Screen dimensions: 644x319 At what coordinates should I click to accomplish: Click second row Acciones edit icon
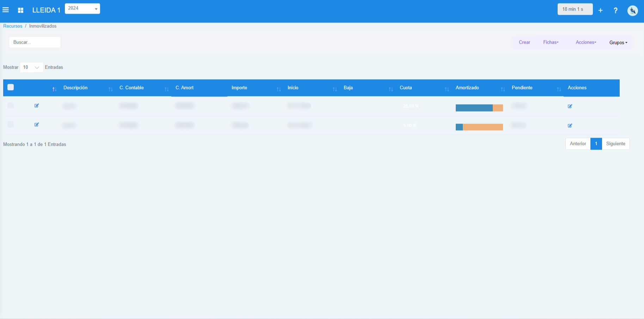tap(570, 126)
